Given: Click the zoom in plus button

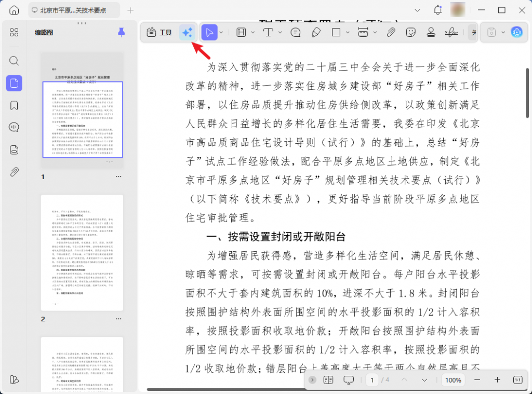Looking at the screenshot, I should click(x=497, y=380).
